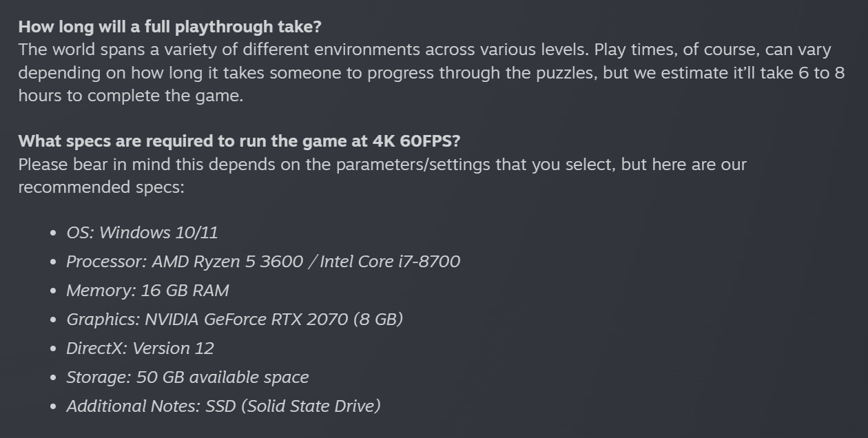Image resolution: width=868 pixels, height=438 pixels.
Task: Click the Additional Notes SSD line
Action: coord(223,406)
